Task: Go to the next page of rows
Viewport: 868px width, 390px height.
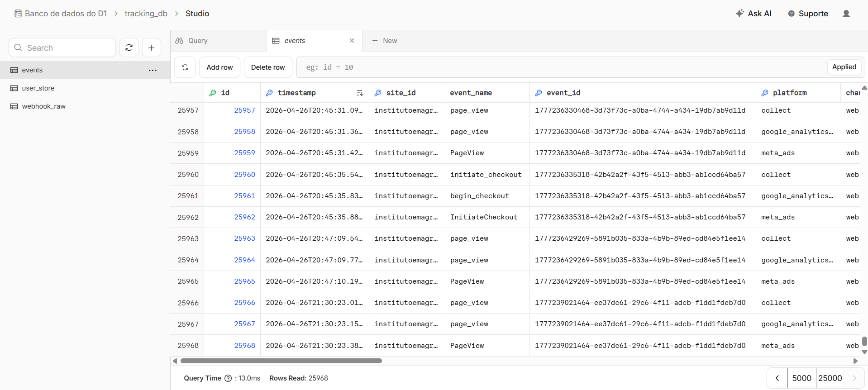Action: point(854,378)
